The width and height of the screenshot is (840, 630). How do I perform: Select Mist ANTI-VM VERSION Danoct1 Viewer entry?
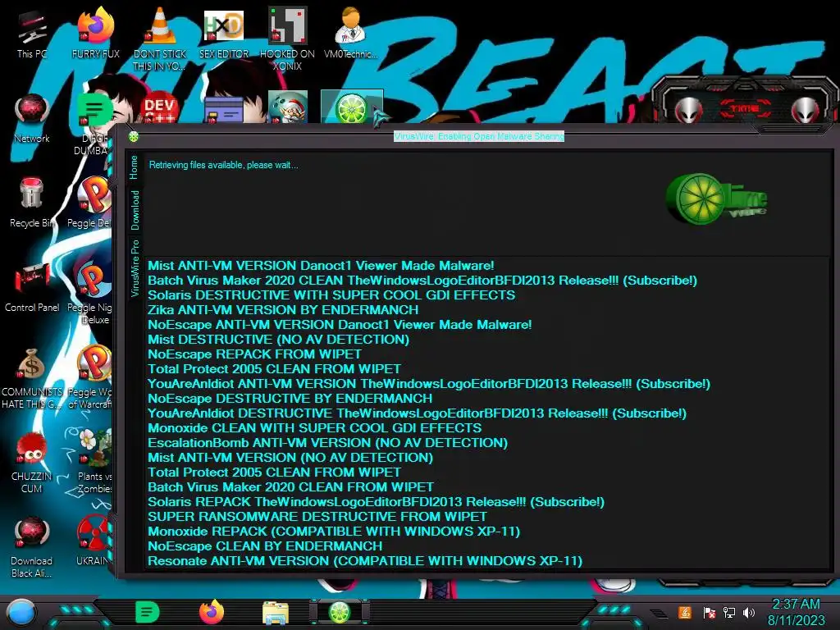pyautogui.click(x=321, y=266)
